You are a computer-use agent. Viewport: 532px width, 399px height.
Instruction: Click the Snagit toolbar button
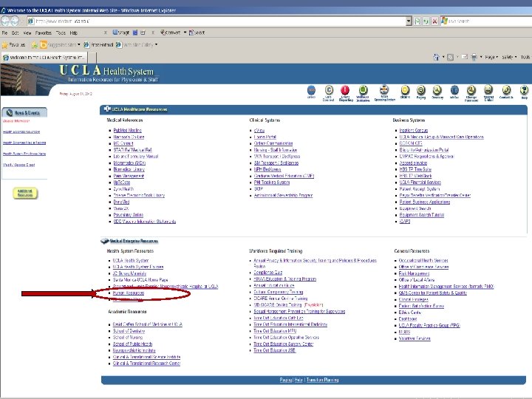pos(121,33)
